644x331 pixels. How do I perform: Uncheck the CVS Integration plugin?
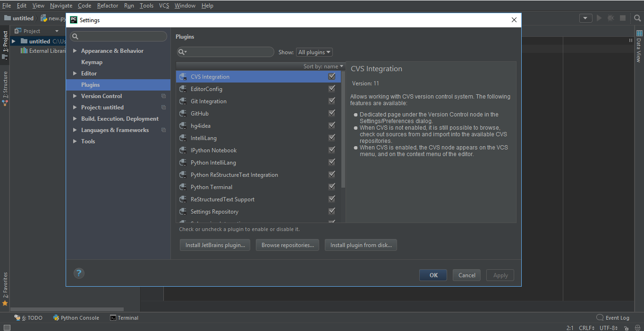331,76
